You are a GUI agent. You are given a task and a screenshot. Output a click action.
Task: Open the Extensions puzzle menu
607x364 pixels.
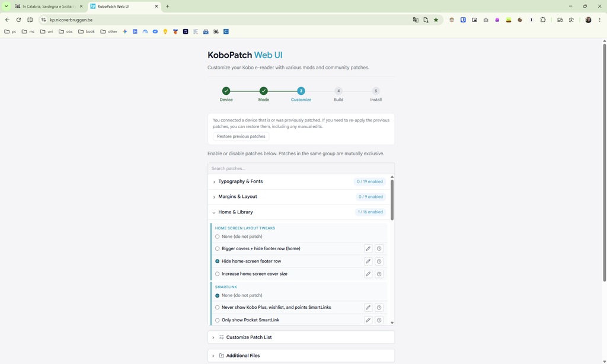pos(543,20)
